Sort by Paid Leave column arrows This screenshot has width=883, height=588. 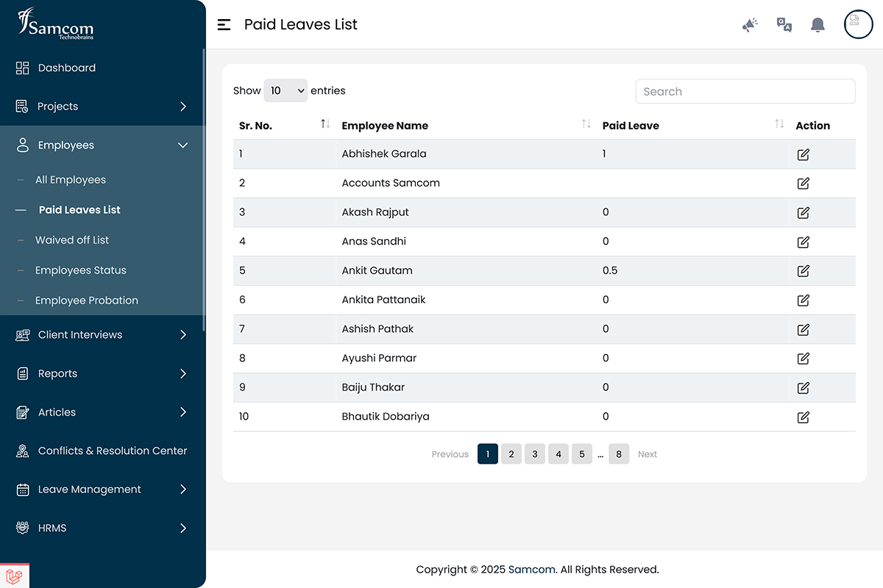pyautogui.click(x=779, y=124)
